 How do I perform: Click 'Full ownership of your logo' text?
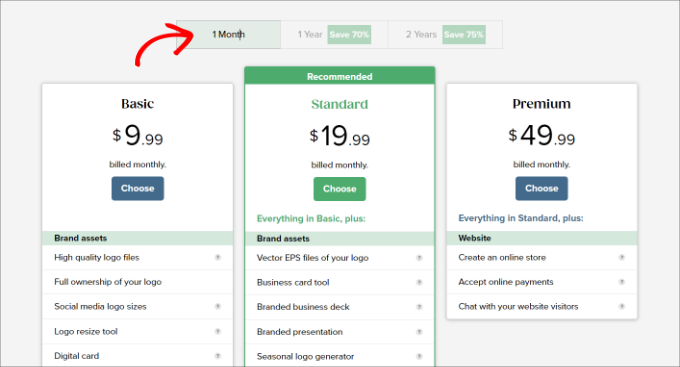point(108,282)
